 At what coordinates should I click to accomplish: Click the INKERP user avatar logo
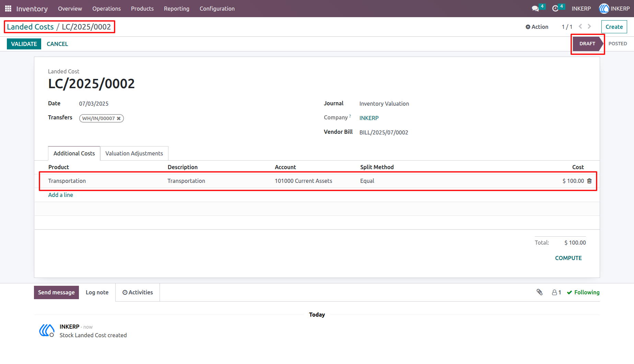pos(604,9)
